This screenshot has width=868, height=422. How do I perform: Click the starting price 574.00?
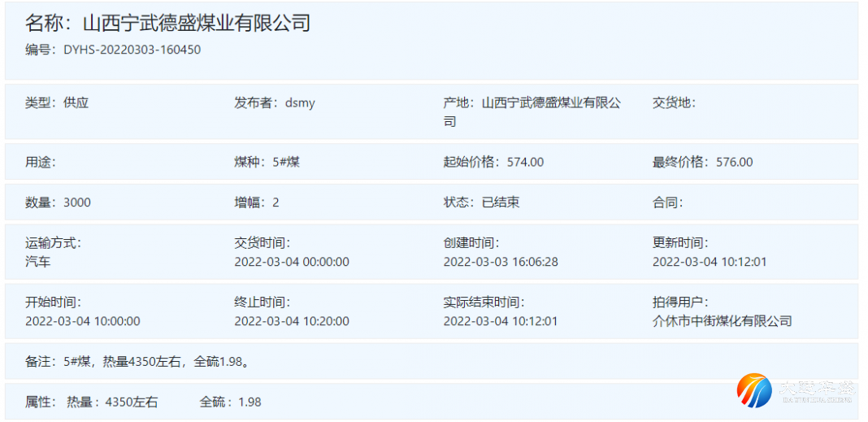[x=525, y=162]
